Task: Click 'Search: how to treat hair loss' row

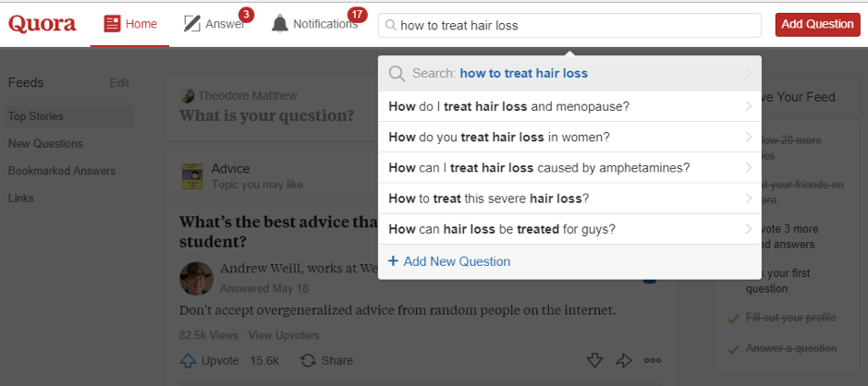Action: 569,73
